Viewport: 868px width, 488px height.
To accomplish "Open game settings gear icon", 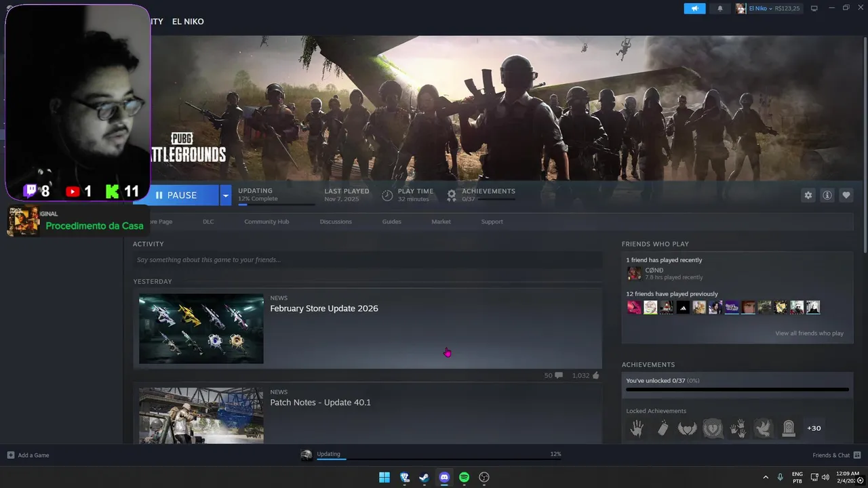I will 808,195.
